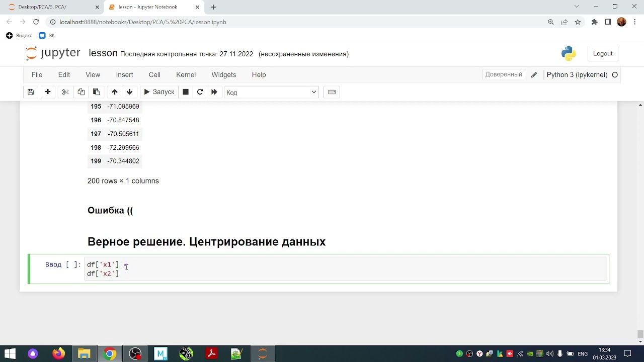Image resolution: width=644 pixels, height=362 pixels.
Task: Click inside the code cell containing df['x1']
Action: click(x=346, y=269)
